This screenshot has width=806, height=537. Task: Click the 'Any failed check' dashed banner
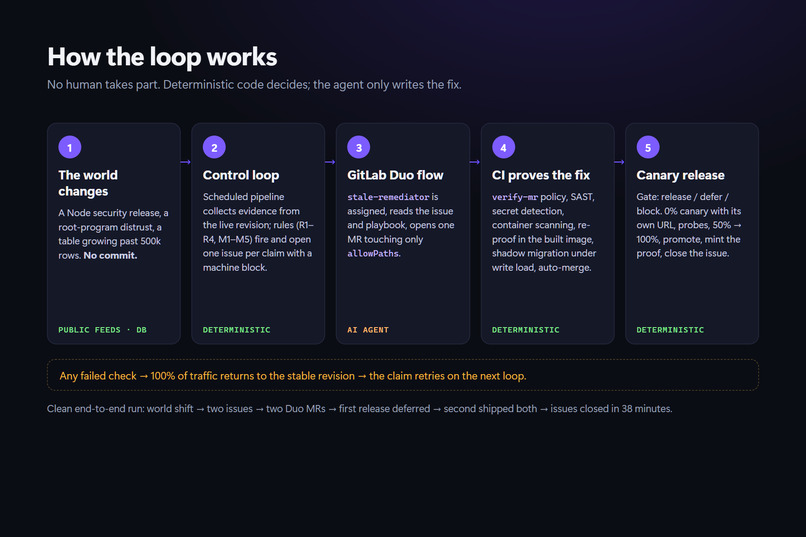[x=403, y=375]
